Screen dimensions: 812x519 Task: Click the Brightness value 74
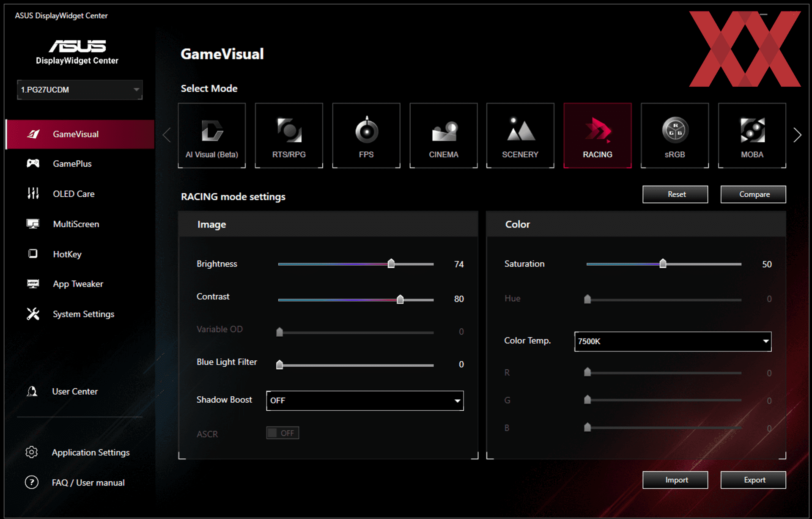[x=459, y=264]
